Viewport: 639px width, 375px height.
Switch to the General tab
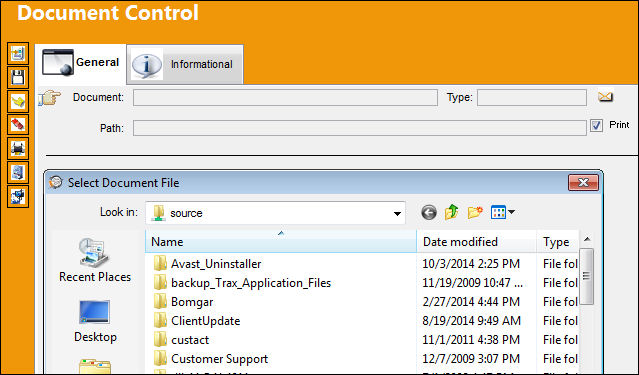click(81, 63)
